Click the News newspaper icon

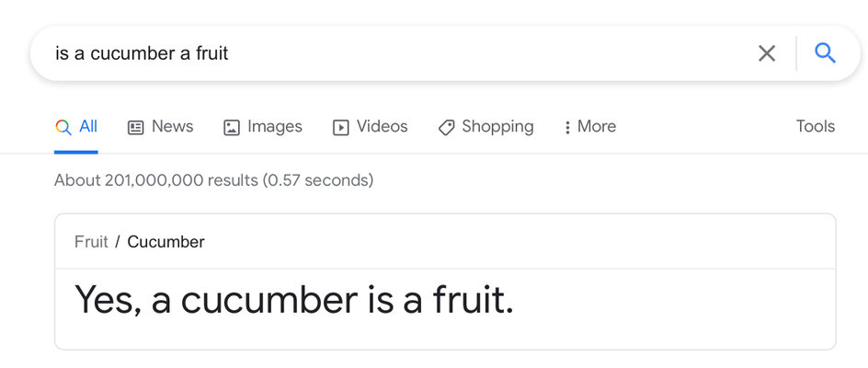tap(135, 128)
